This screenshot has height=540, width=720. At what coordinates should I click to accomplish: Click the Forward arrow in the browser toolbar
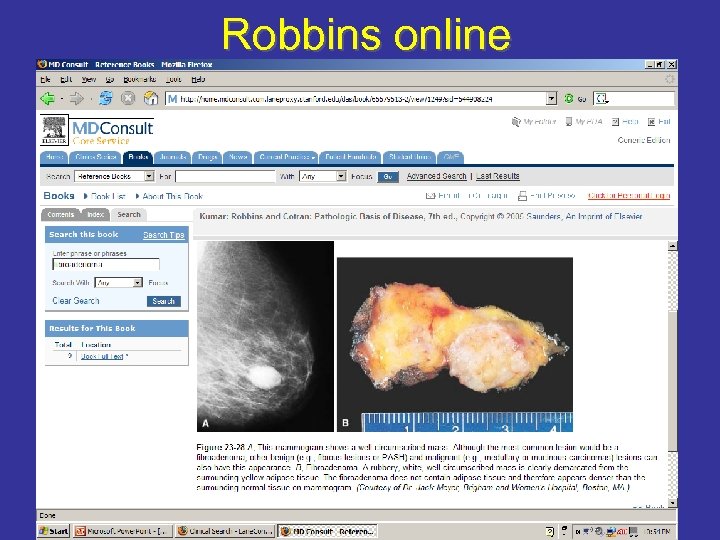pos(76,98)
